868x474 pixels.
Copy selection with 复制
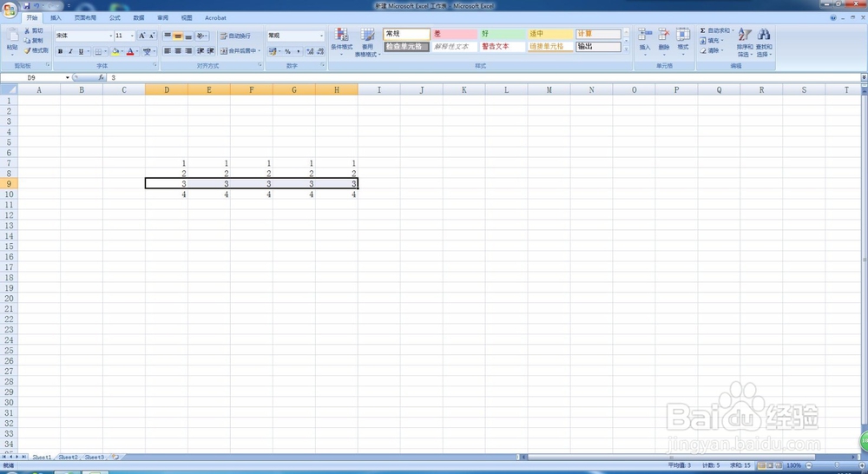(34, 41)
